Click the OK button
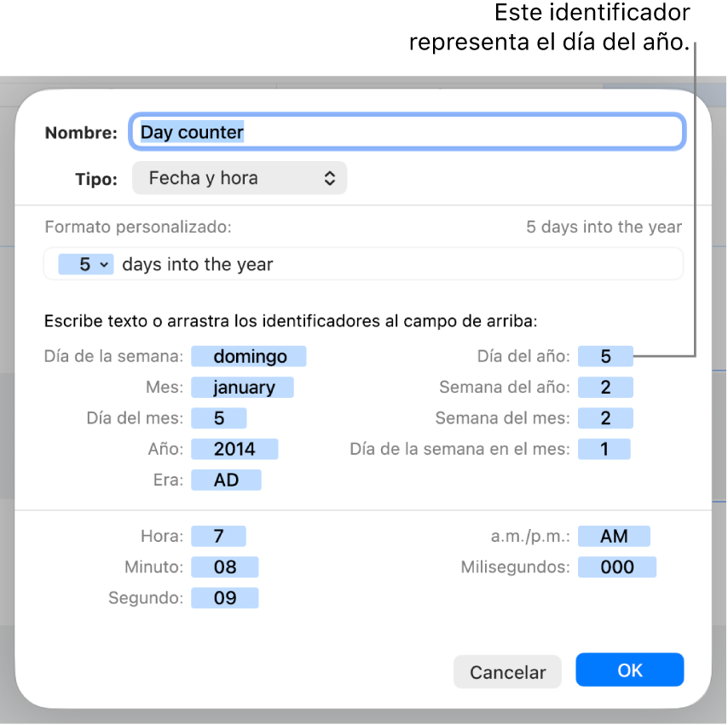Viewport: 728px width, 725px height. [x=629, y=670]
